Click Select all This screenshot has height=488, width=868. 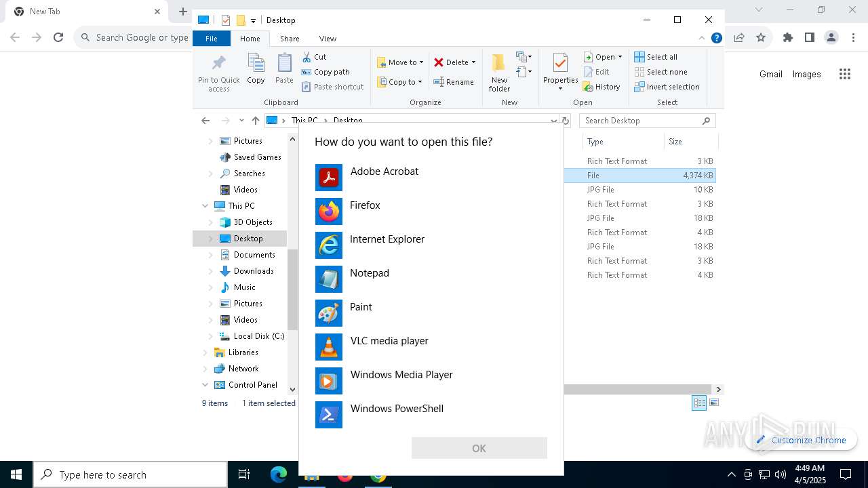656,57
